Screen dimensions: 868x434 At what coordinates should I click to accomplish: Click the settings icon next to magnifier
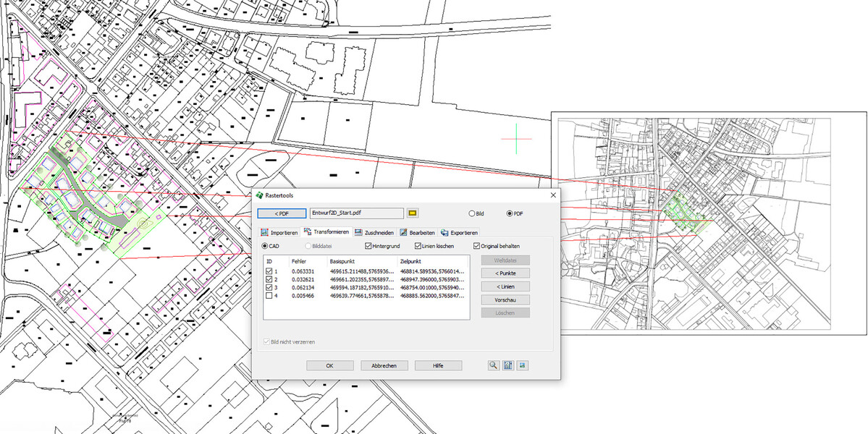507,365
